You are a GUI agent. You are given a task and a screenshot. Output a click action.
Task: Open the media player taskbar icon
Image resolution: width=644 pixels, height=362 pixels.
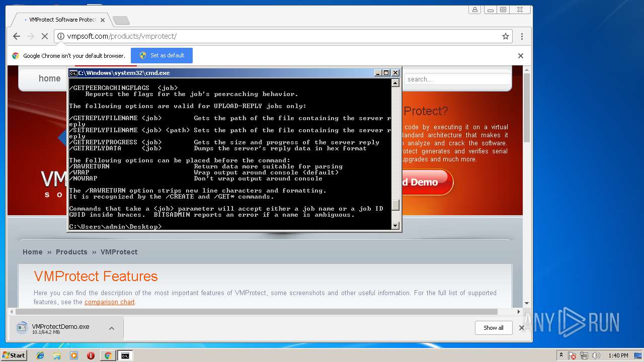point(74,355)
